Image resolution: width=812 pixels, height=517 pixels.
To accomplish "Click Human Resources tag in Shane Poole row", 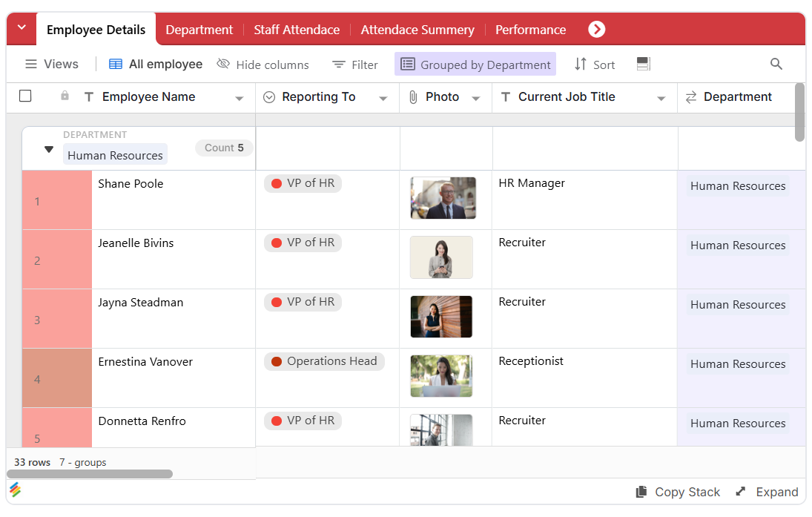I will (738, 186).
